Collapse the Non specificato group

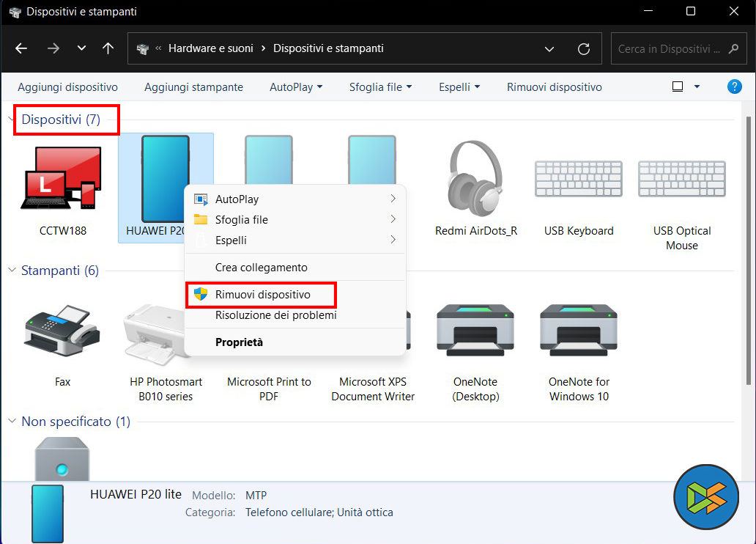click(12, 422)
